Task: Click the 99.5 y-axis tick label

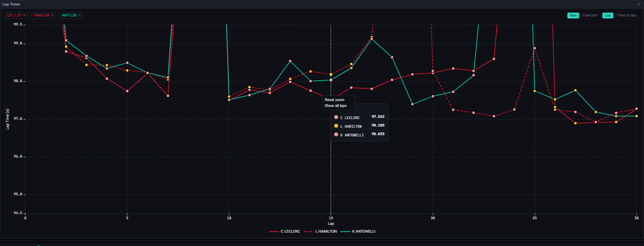Action: 18,24
